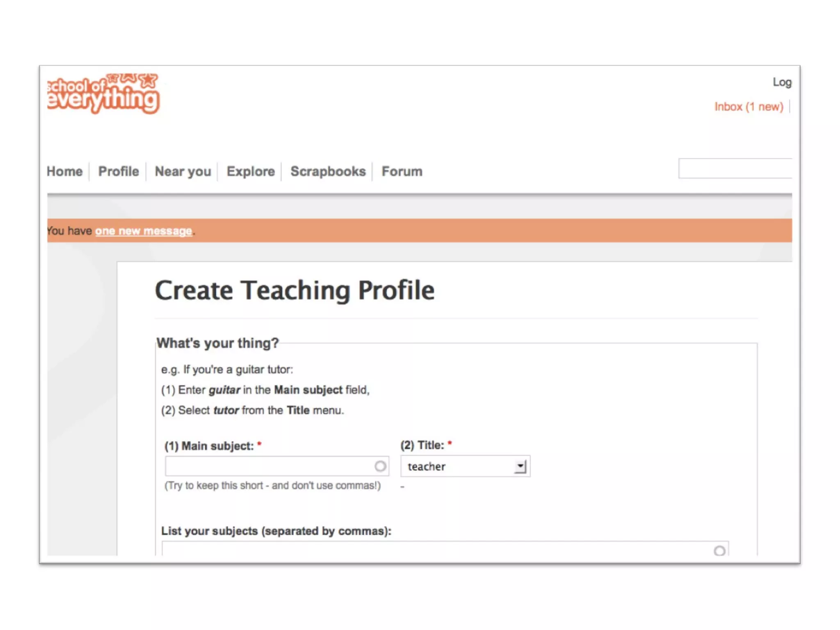The height and width of the screenshot is (630, 840).
Task: Go to the Home menu item
Action: point(65,171)
